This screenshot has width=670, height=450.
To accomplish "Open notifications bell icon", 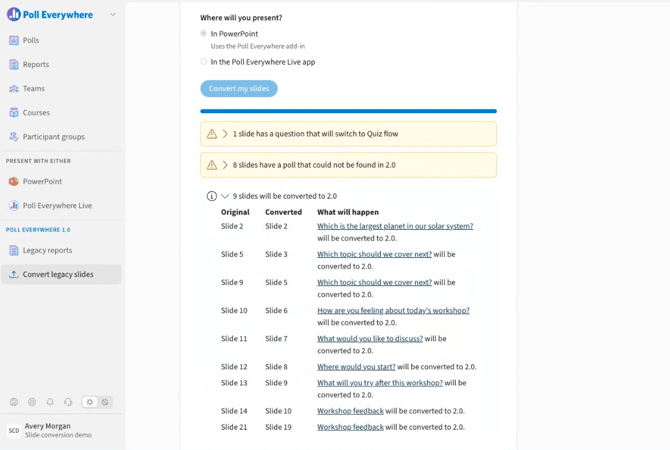I will (x=50, y=402).
